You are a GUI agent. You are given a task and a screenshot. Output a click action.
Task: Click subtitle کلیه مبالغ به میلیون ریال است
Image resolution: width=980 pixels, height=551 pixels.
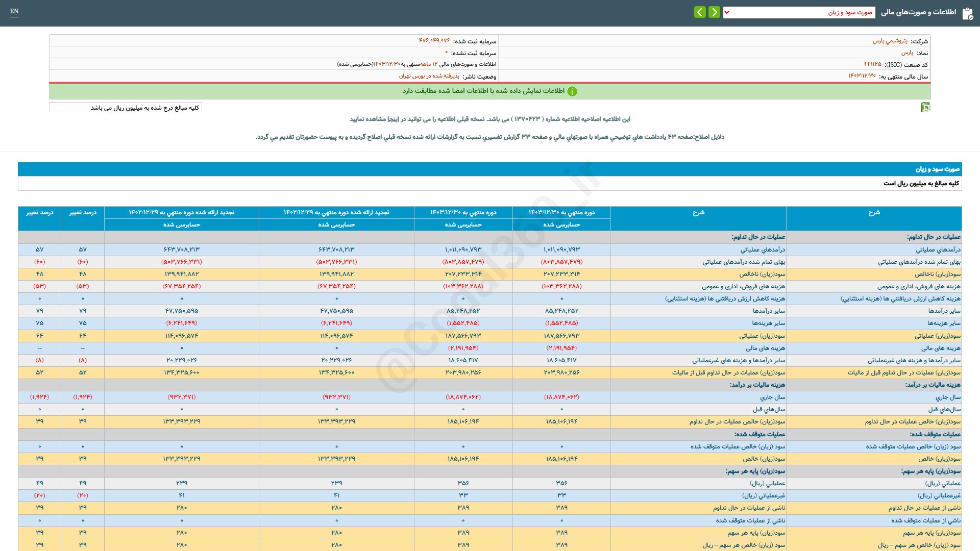coord(921,183)
